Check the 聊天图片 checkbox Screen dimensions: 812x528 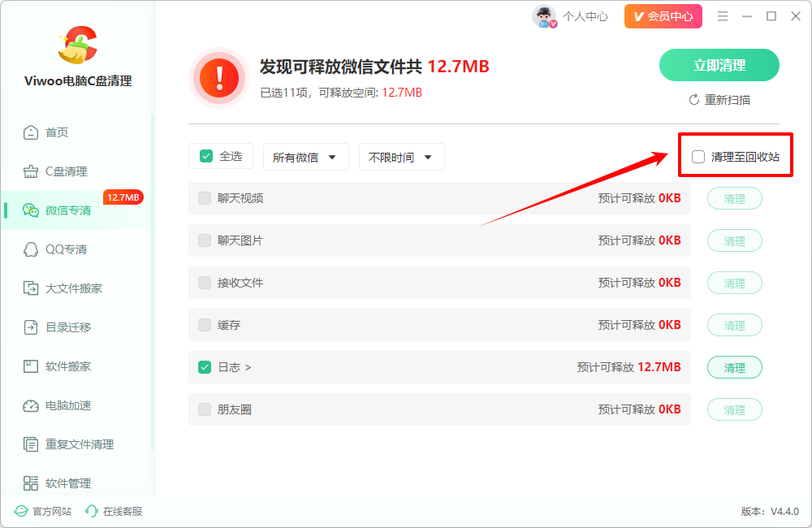(205, 240)
